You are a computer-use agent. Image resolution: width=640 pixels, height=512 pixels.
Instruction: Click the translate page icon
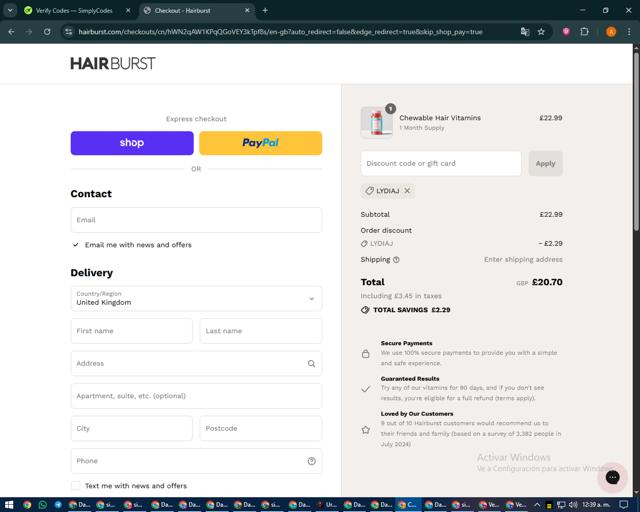pyautogui.click(x=525, y=32)
